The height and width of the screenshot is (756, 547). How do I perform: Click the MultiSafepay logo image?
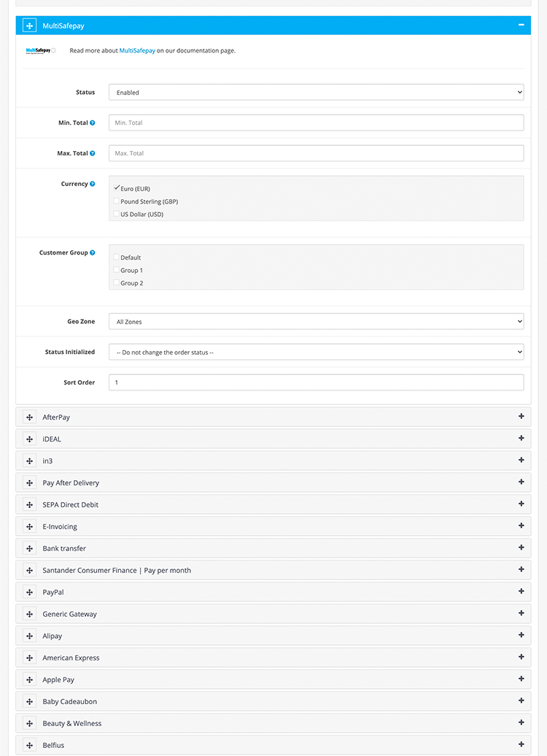coord(41,50)
